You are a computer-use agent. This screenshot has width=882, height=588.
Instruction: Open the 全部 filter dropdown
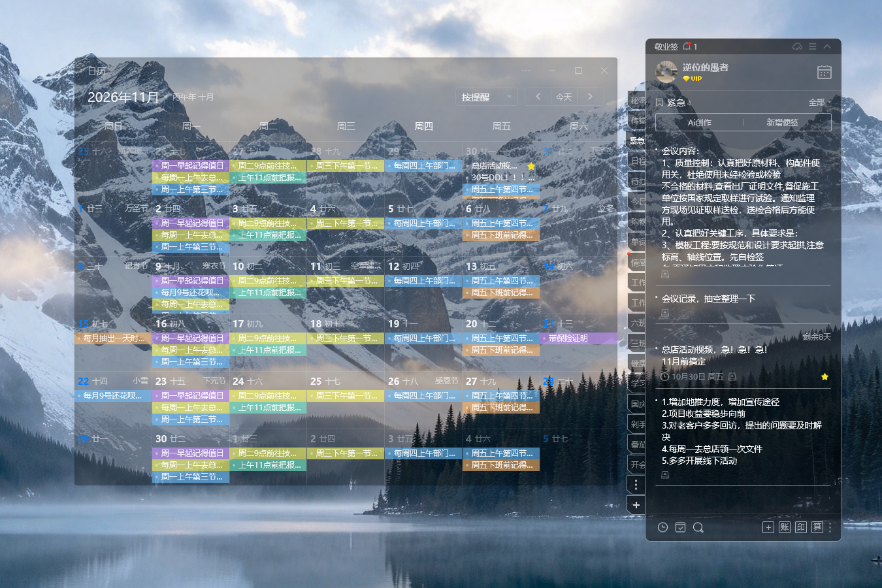tap(819, 103)
